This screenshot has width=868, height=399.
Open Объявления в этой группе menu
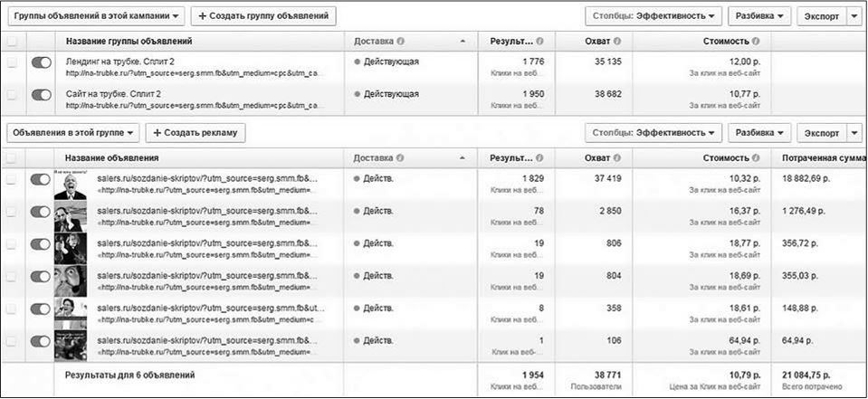click(x=75, y=132)
